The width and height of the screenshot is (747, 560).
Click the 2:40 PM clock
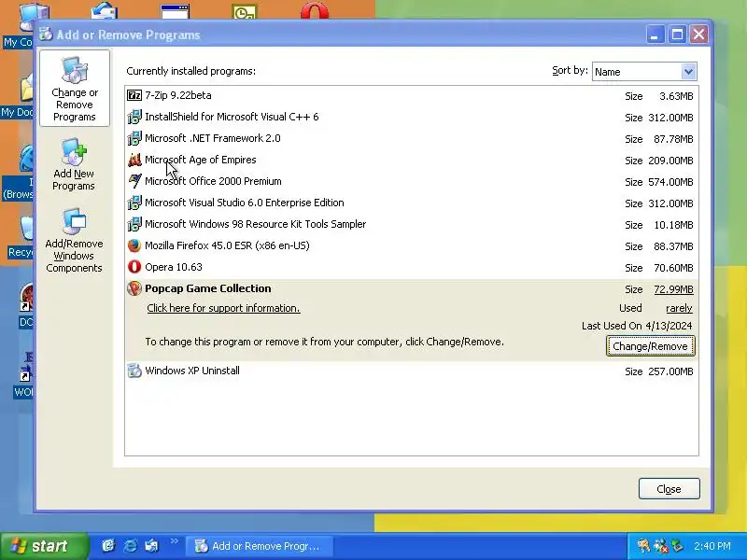tap(712, 546)
